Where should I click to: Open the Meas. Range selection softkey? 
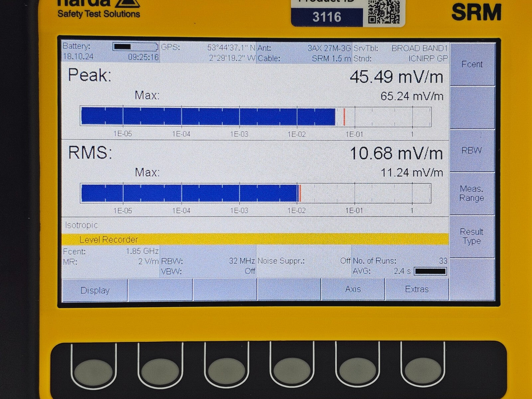click(x=471, y=194)
